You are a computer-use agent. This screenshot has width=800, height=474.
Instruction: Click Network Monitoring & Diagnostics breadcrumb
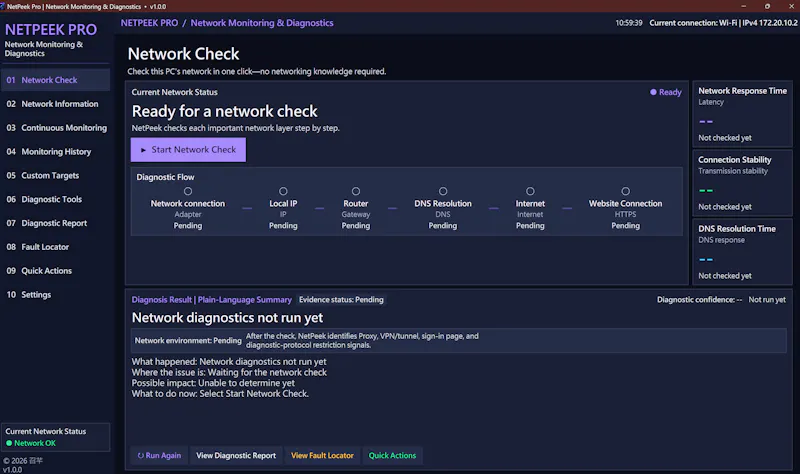tap(262, 23)
